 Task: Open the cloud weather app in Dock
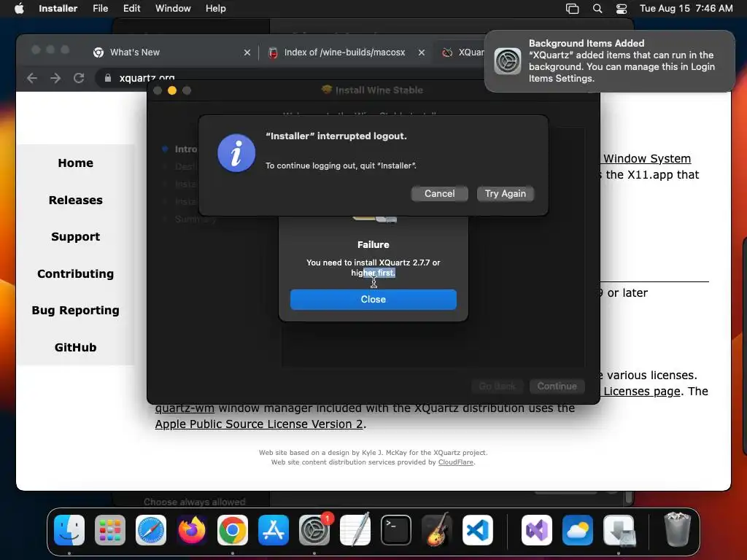tap(578, 530)
